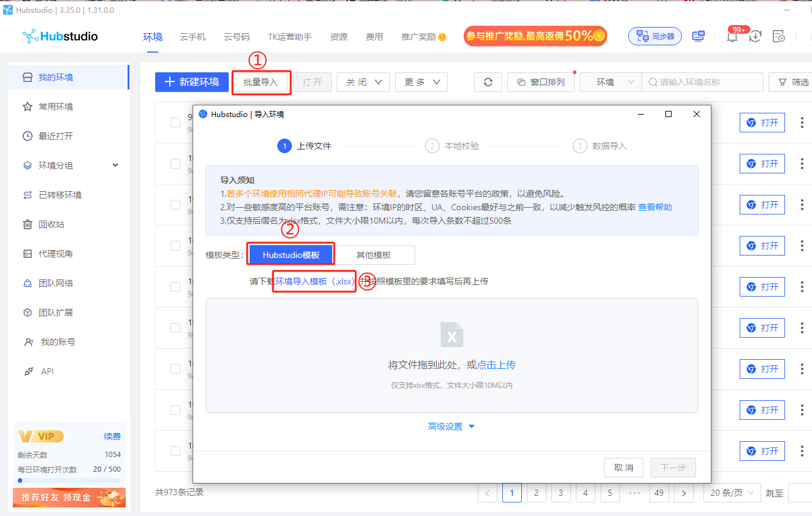812x516 pixels.
Task: Open the task log icon in header
Action: coord(778,37)
